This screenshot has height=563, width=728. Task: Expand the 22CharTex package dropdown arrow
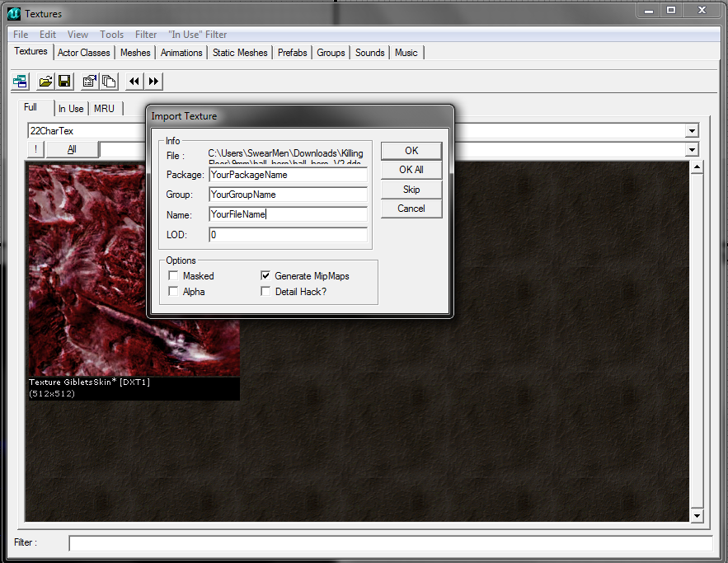(x=692, y=131)
